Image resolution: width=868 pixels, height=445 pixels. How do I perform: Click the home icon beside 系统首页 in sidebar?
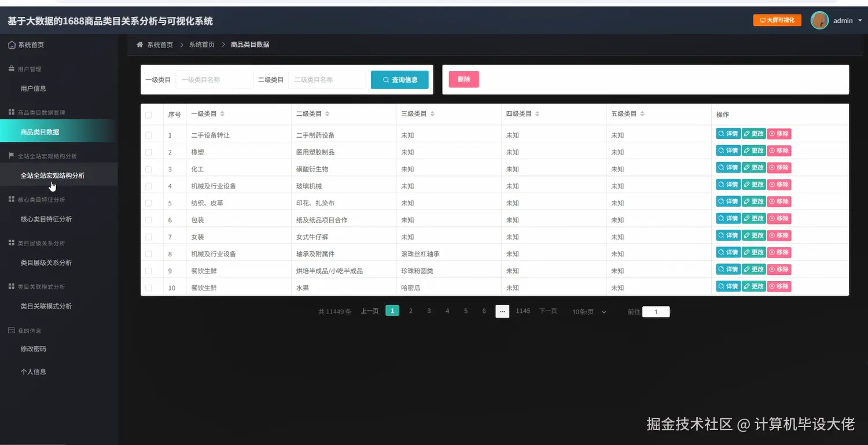pyautogui.click(x=10, y=44)
